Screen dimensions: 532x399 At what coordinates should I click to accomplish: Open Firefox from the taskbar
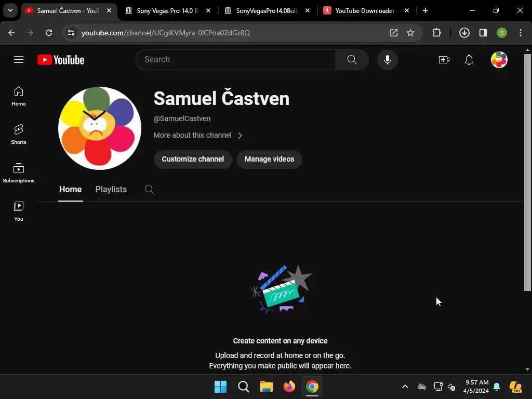289,387
